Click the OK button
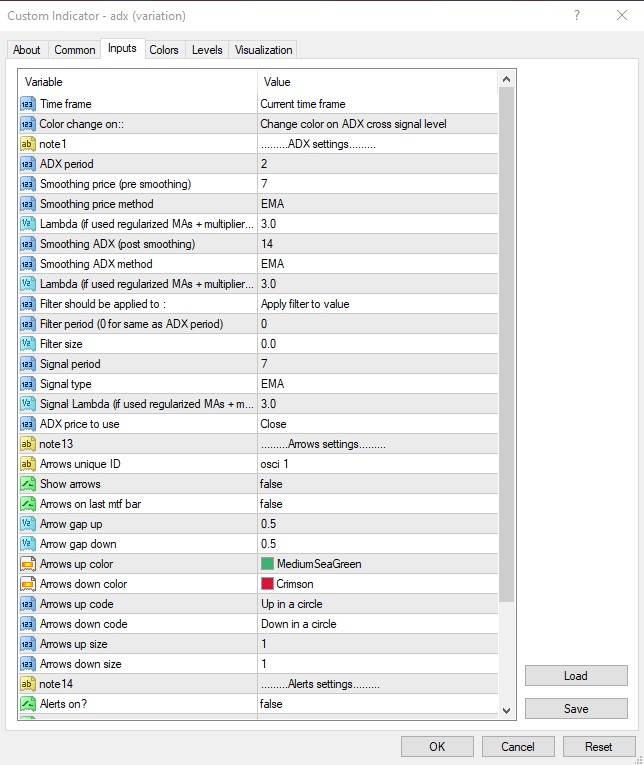Image resolution: width=644 pixels, height=765 pixels. tap(437, 746)
